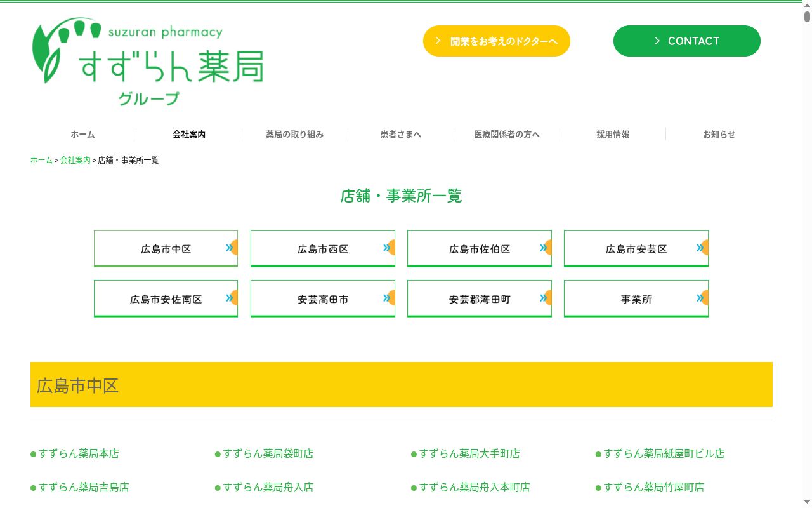Jump to the 広島市西区 section
The image size is (812, 508).
click(323, 248)
